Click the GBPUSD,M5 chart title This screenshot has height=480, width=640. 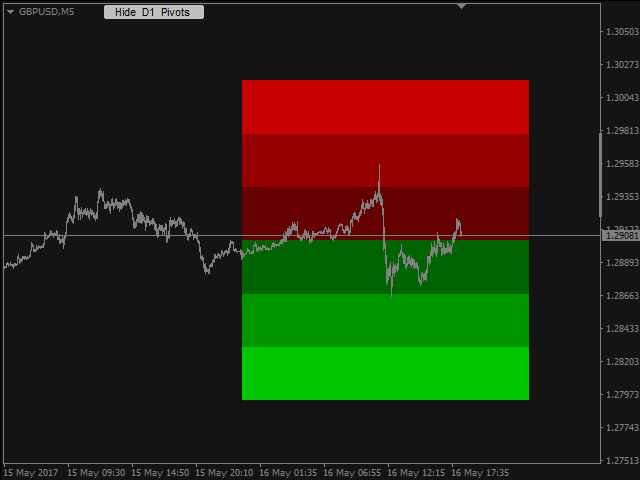pyautogui.click(x=47, y=12)
